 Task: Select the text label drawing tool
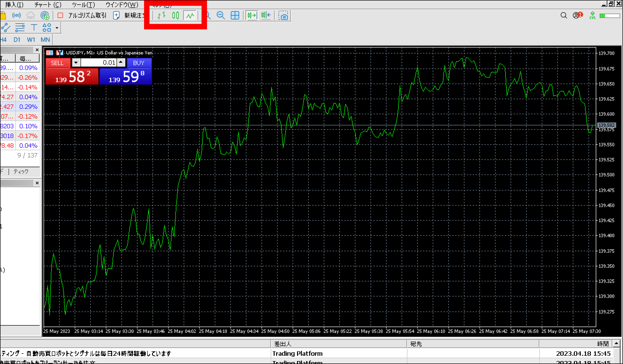pyautogui.click(x=34, y=27)
